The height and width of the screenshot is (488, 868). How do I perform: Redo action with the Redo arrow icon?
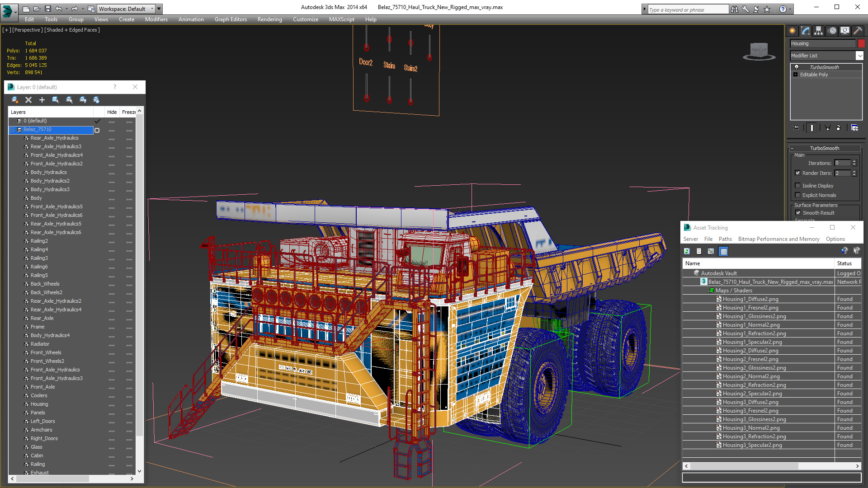(x=75, y=9)
